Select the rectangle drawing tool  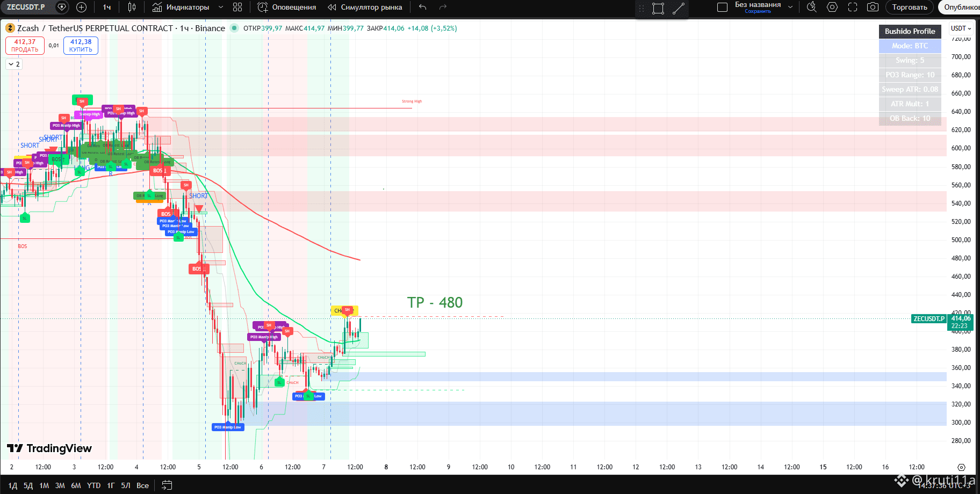658,8
